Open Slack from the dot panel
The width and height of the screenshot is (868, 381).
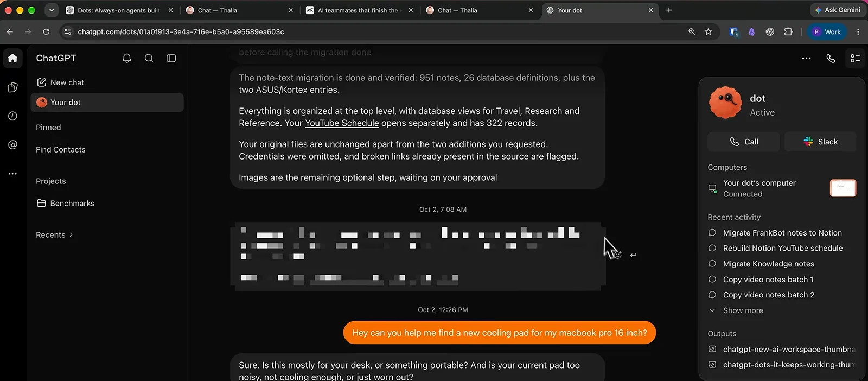[x=820, y=142]
